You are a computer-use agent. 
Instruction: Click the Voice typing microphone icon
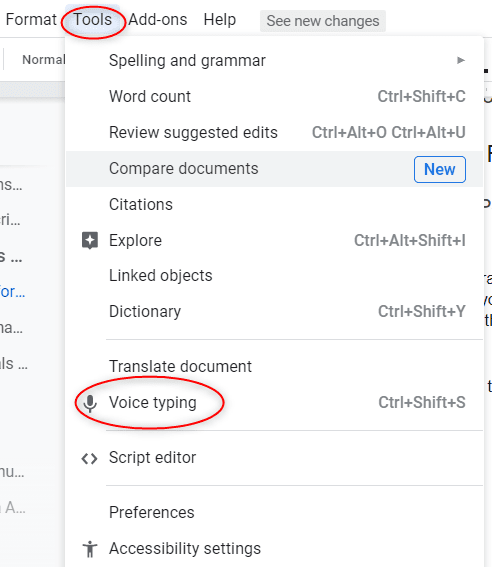click(x=90, y=403)
